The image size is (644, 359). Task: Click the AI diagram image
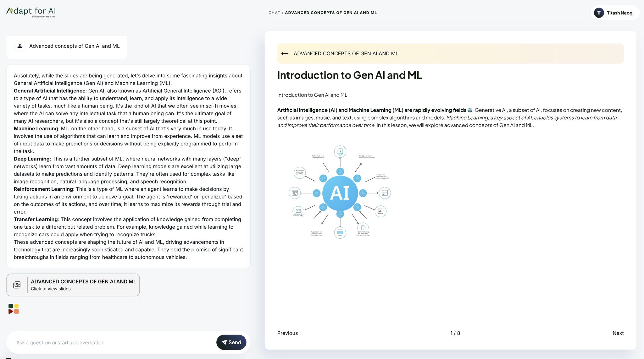tap(340, 192)
